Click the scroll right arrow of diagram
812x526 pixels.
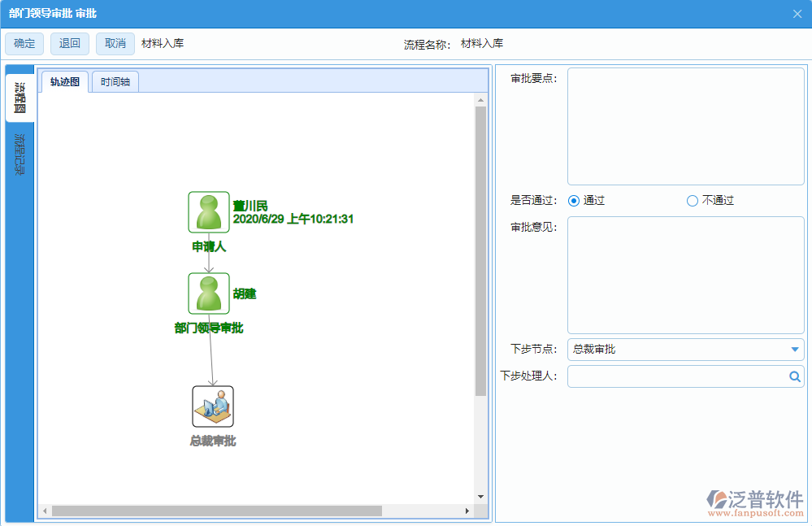467,511
